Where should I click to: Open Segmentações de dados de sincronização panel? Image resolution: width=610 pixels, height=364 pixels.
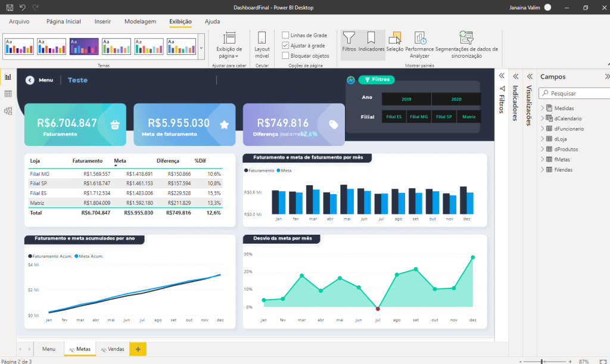466,45
